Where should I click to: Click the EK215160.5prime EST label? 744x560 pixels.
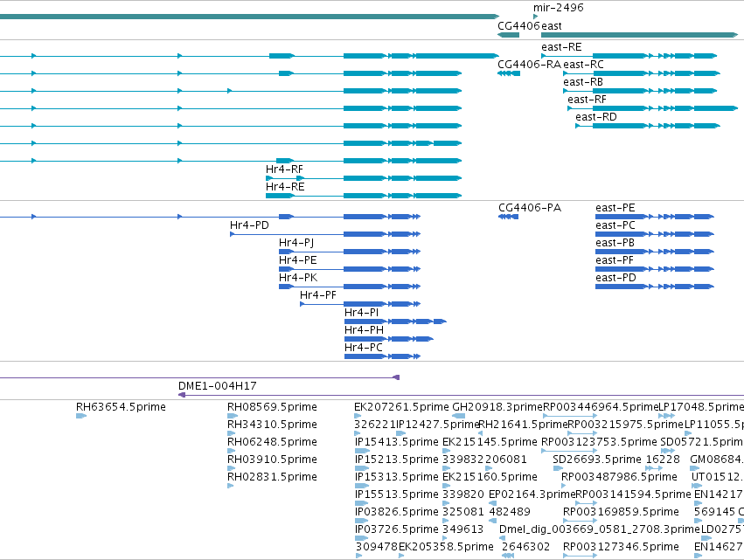coord(490,477)
